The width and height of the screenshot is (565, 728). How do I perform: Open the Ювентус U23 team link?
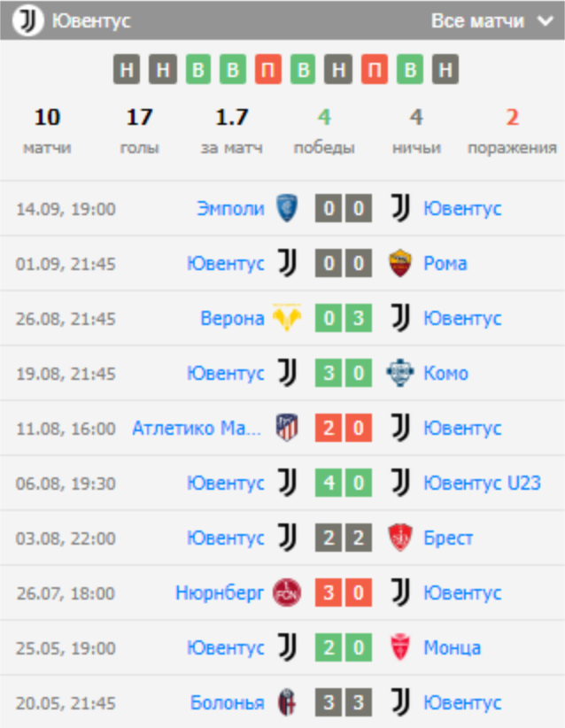point(482,483)
